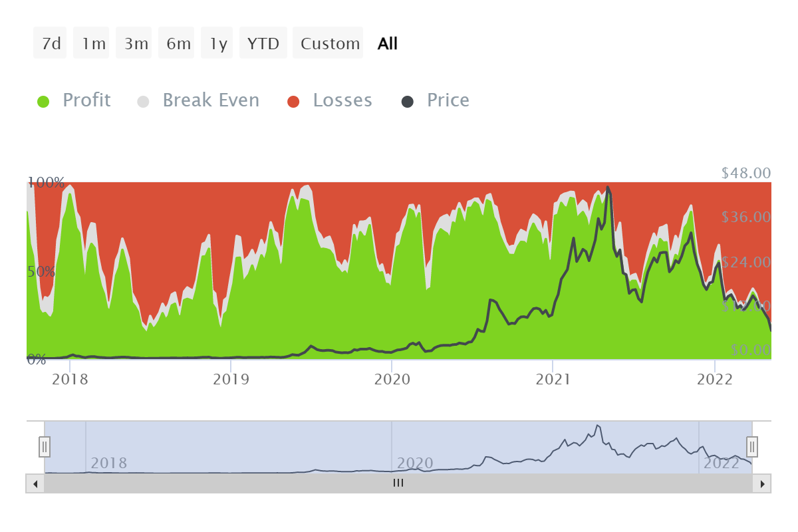Image resolution: width=798 pixels, height=532 pixels.
Task: Grab the right navigator range handle
Action: tap(752, 446)
